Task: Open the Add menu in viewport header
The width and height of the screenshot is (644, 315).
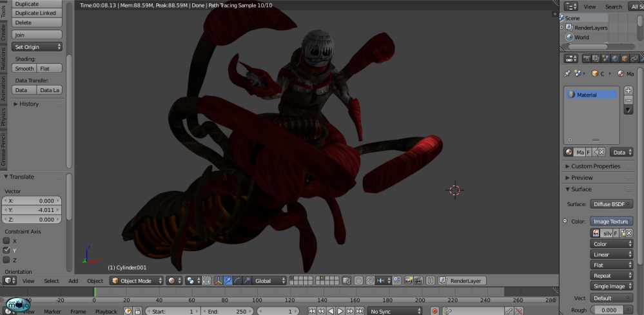Action: (73, 281)
